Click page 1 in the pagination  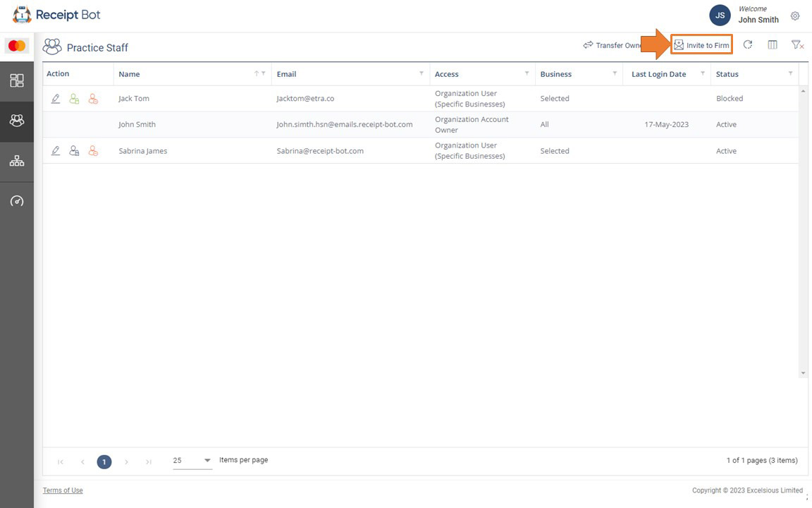point(104,462)
